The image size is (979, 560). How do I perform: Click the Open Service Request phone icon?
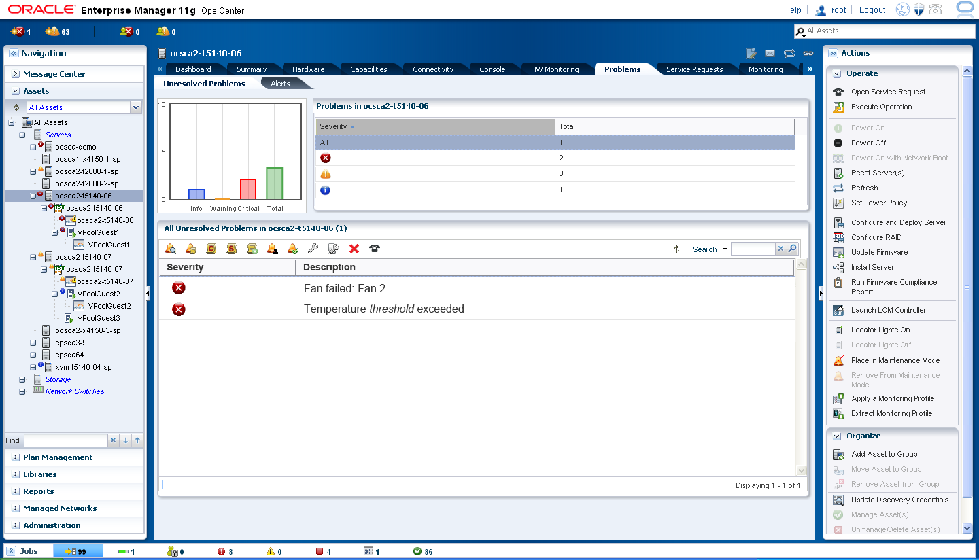(838, 92)
